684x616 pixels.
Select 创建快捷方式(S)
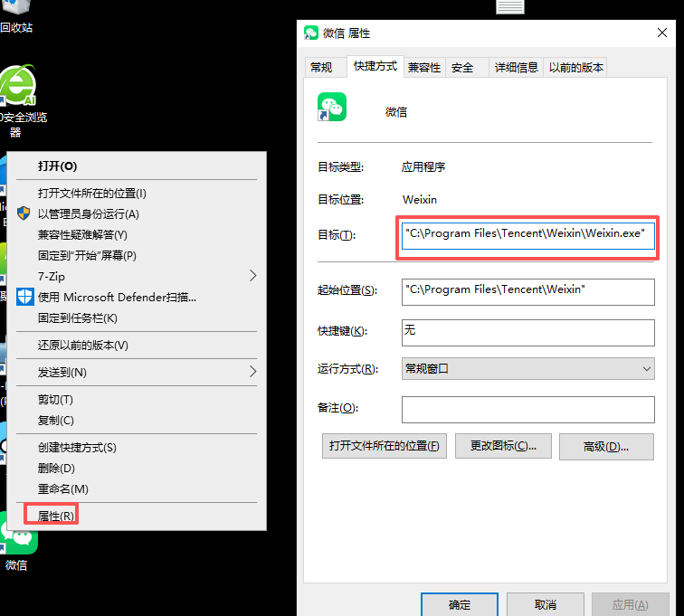click(137, 448)
